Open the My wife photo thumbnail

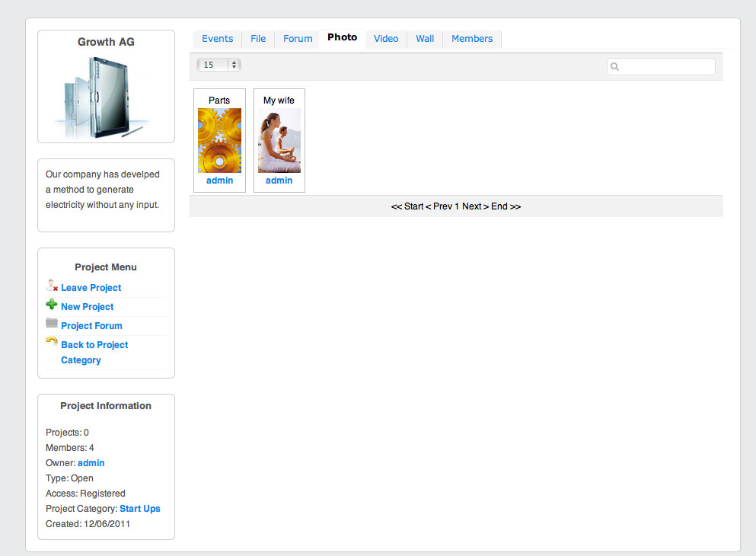(279, 140)
